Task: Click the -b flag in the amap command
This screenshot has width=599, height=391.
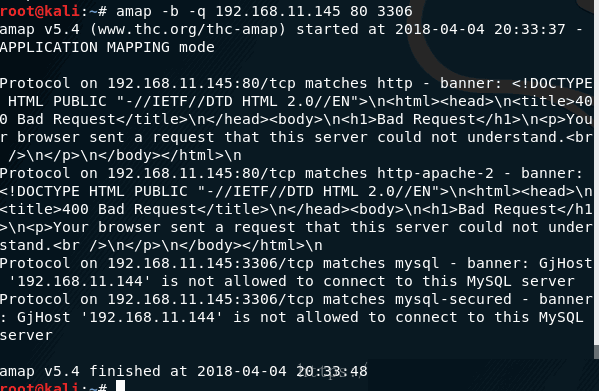Action: [x=170, y=11]
